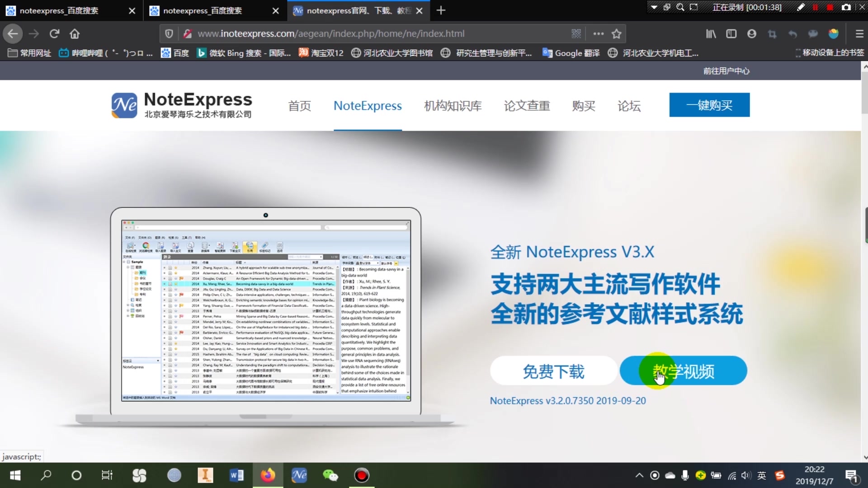Click the 一键购买 button
Screen dimensions: 868x488
click(709, 105)
